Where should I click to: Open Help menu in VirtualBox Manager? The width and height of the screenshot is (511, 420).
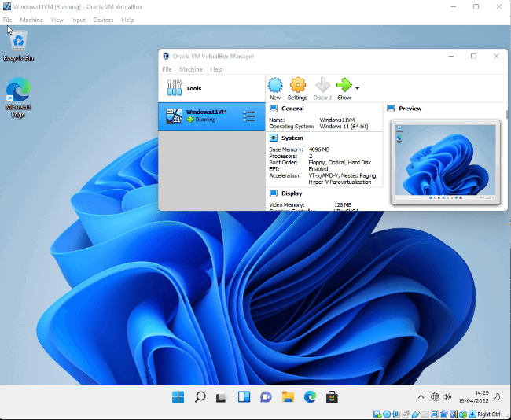[216, 69]
